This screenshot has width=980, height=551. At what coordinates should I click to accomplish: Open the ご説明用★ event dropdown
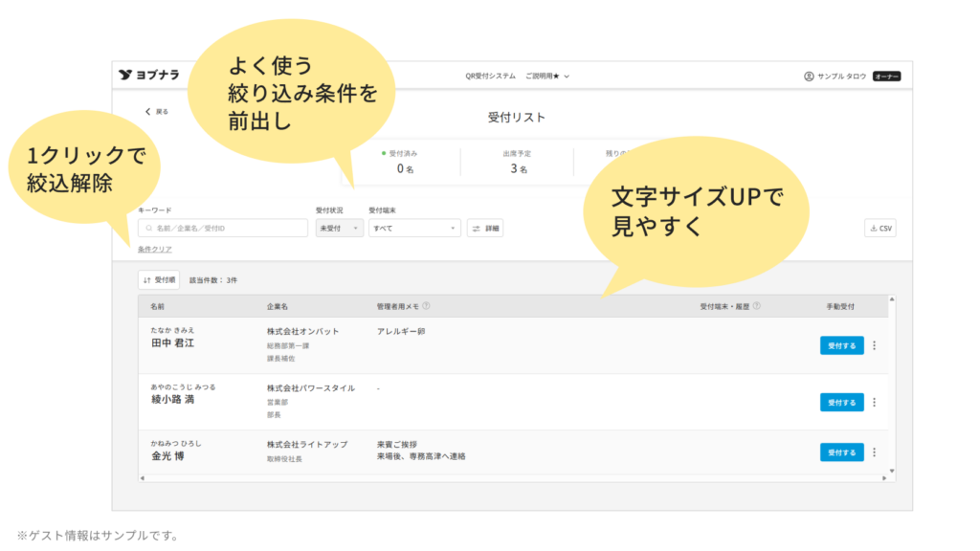547,77
